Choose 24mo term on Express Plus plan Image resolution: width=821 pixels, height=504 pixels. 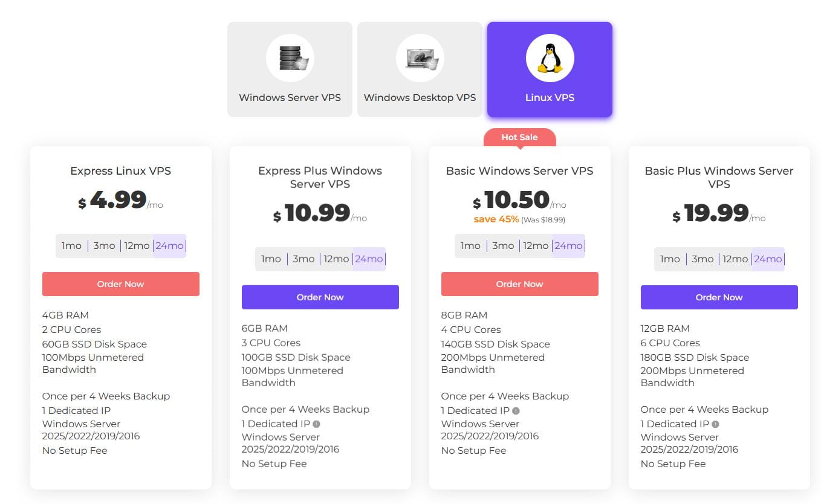click(x=369, y=259)
